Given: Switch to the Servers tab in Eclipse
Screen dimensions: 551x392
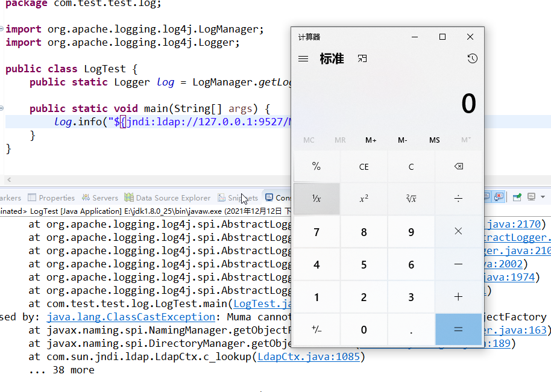Looking at the screenshot, I should click(100, 198).
